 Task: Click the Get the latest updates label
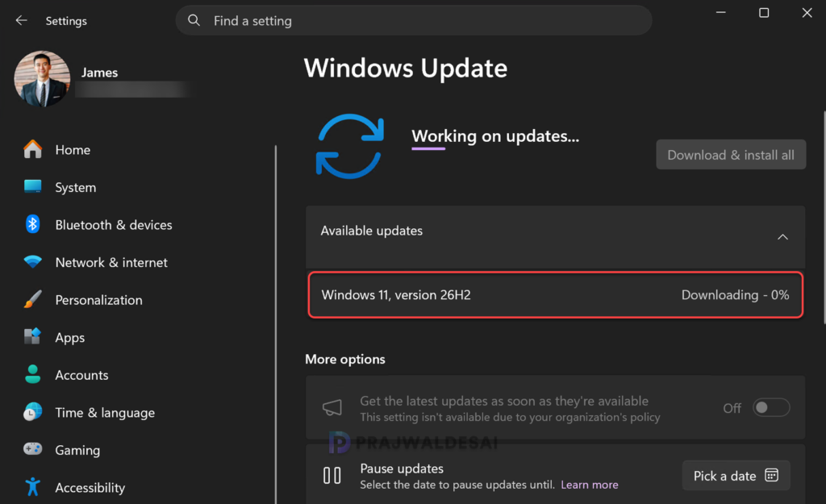pos(504,401)
